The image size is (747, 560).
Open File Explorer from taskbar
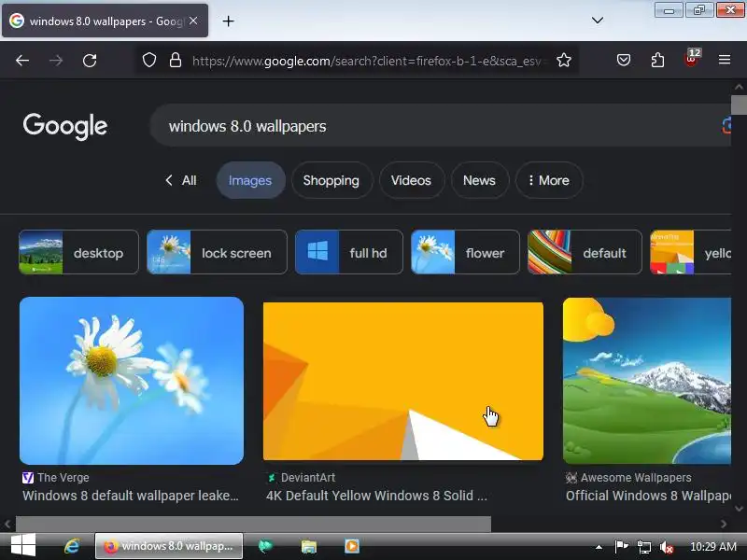pos(309,546)
